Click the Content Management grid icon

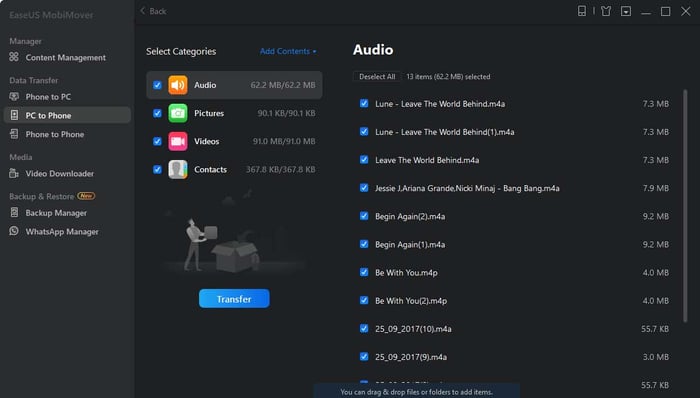pyautogui.click(x=14, y=57)
